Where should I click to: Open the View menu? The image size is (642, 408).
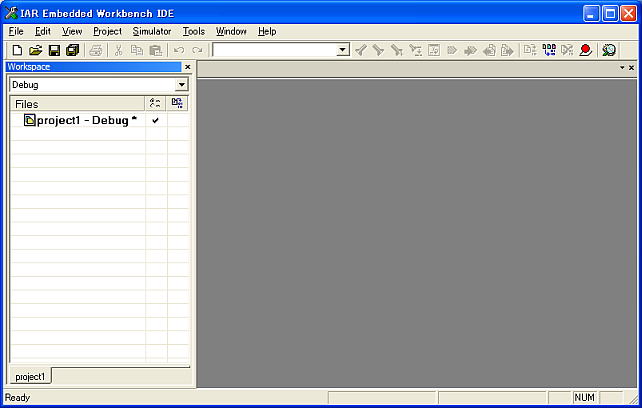click(72, 31)
